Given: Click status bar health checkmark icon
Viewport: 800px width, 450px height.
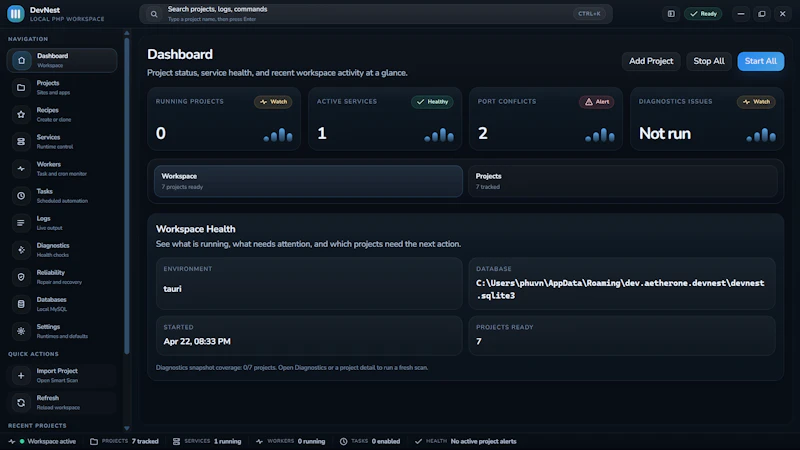Looking at the screenshot, I should coord(418,441).
